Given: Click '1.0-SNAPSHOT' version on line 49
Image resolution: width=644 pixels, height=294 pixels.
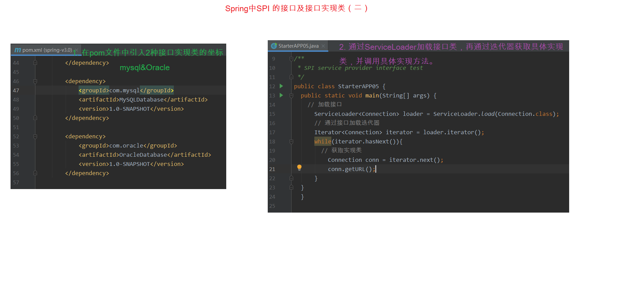Looking at the screenshot, I should [x=130, y=109].
